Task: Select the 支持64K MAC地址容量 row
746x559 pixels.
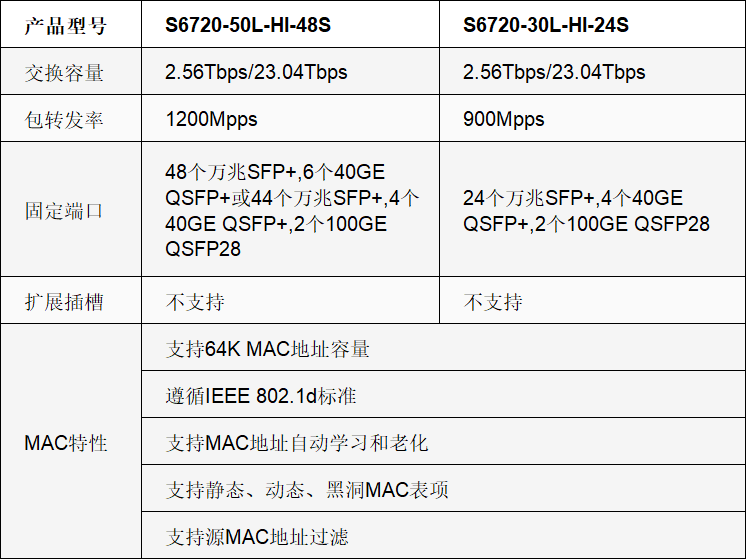Action: coord(268,349)
